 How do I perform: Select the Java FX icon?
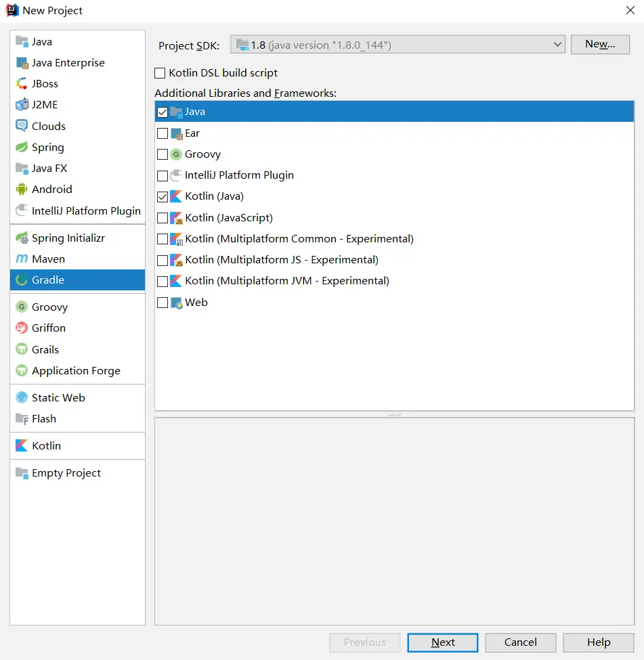[22, 168]
